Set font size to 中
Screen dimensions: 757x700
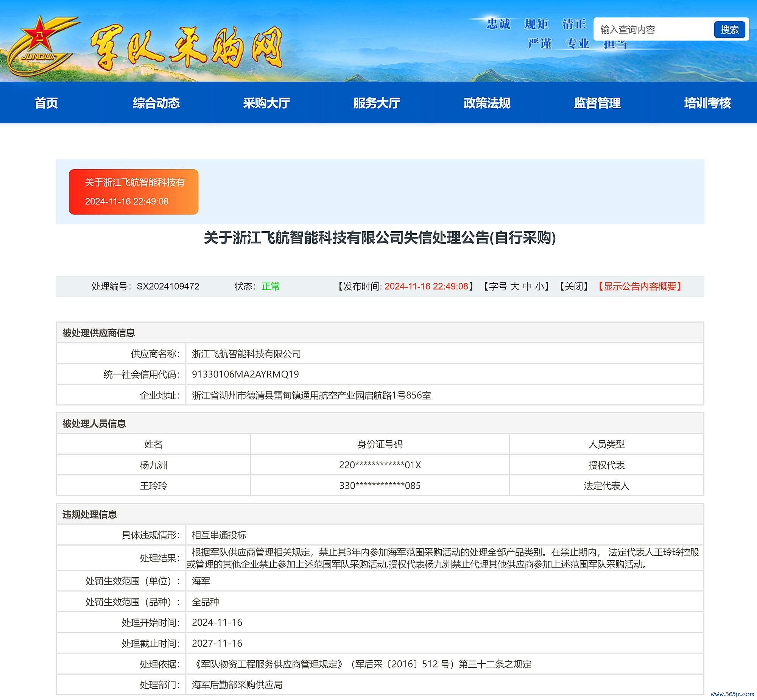[527, 286]
